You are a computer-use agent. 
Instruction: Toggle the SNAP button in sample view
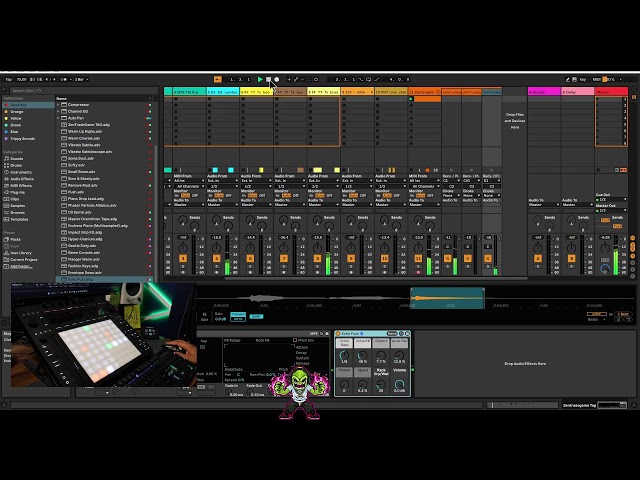pos(256,316)
